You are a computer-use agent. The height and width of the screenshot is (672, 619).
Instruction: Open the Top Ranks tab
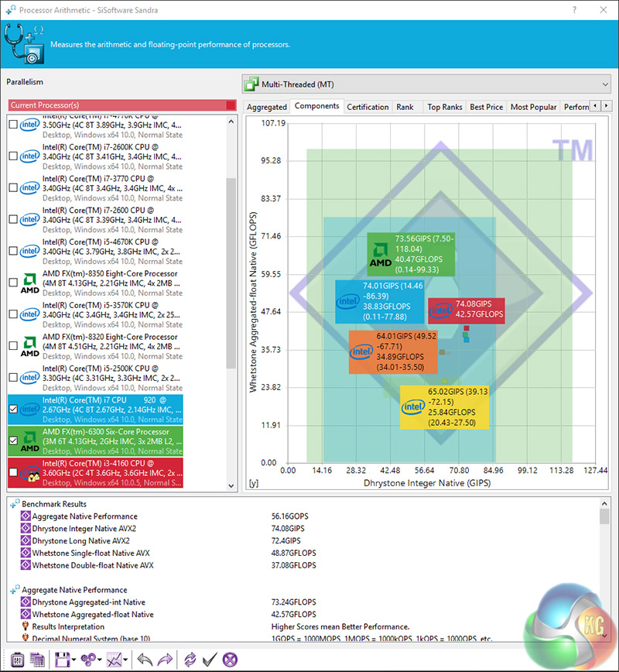tap(445, 107)
